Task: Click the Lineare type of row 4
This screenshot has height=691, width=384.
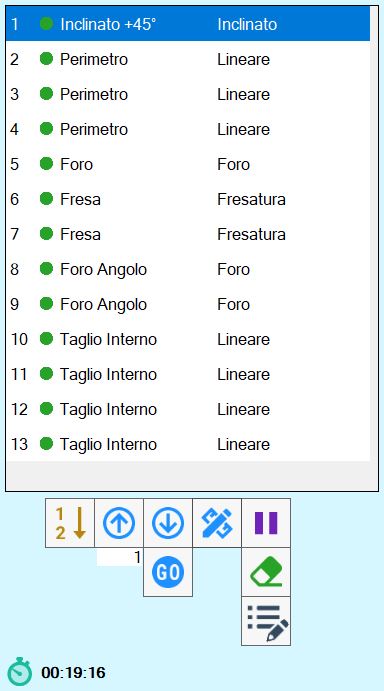Action: [243, 129]
